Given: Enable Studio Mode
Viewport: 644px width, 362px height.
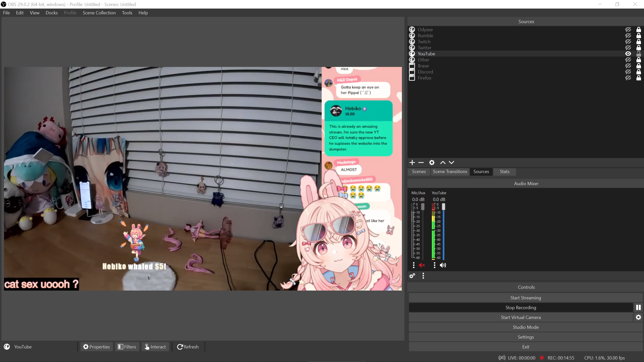Looking at the screenshot, I should coord(525,327).
